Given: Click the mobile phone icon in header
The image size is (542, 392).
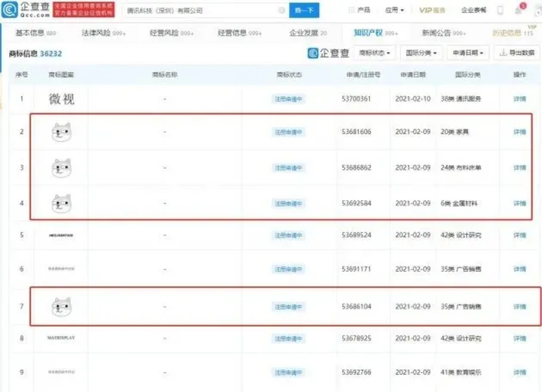Looking at the screenshot, I should [x=500, y=10].
